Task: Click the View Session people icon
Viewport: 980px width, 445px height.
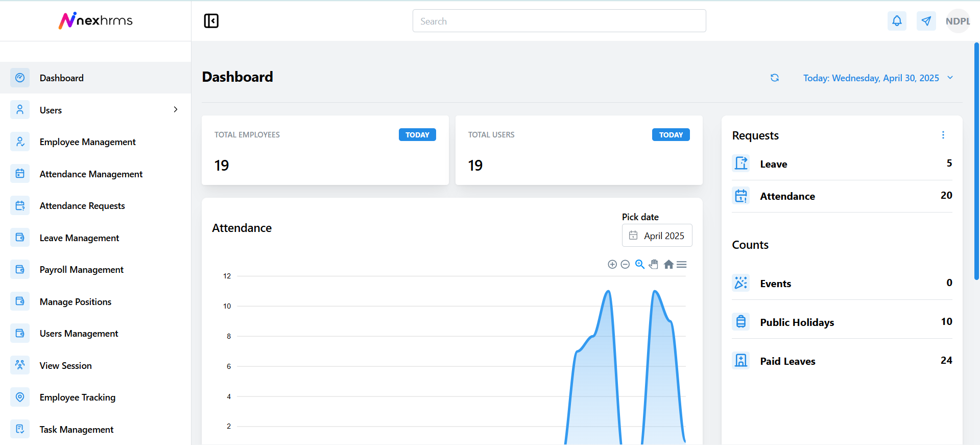Action: coord(20,365)
